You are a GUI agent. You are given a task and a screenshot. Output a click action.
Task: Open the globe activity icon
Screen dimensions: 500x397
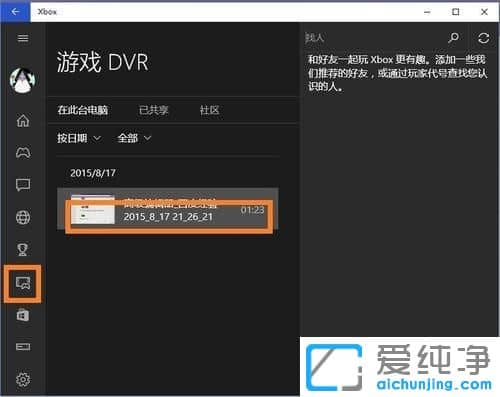click(x=23, y=217)
